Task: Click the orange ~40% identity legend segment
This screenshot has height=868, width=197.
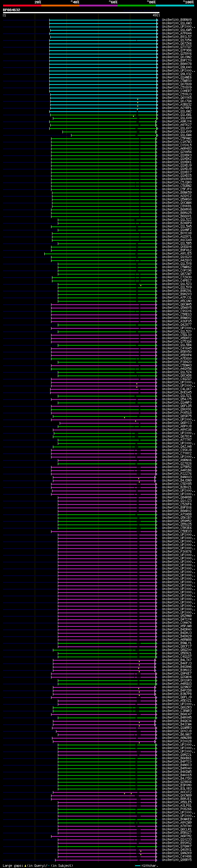Action: pos(60,6)
